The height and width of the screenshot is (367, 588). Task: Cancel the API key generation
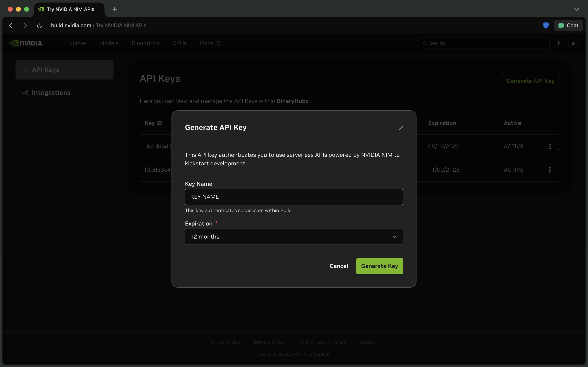pos(339,266)
